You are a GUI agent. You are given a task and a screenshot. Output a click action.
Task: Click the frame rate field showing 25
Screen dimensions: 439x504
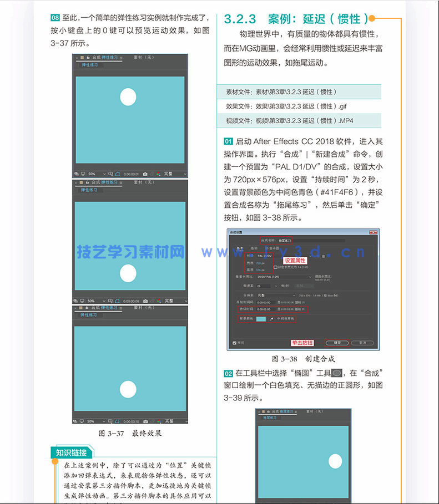point(264,286)
